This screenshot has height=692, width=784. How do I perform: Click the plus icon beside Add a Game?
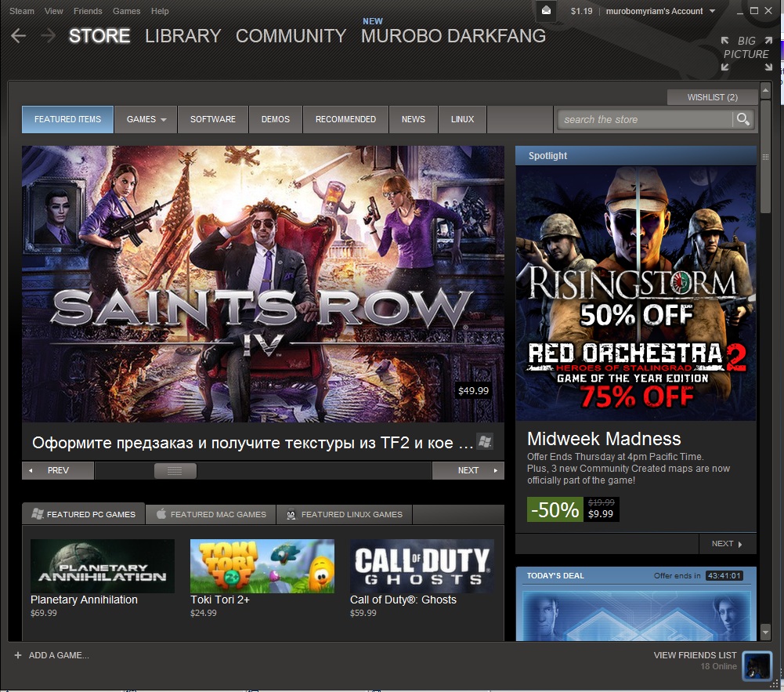(18, 655)
